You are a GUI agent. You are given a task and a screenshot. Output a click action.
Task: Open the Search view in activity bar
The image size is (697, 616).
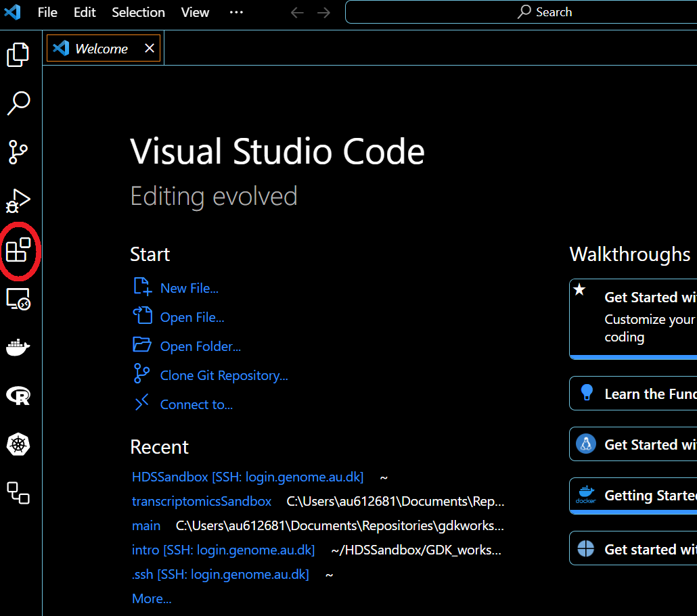click(18, 103)
